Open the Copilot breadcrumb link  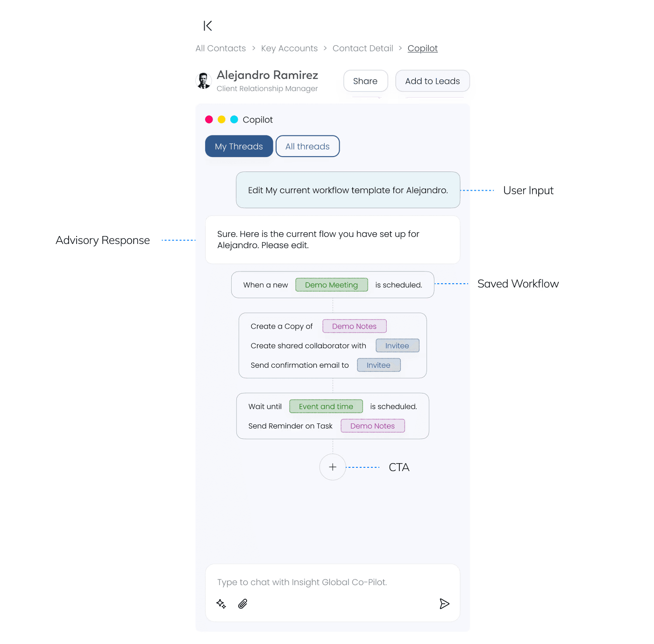point(422,48)
